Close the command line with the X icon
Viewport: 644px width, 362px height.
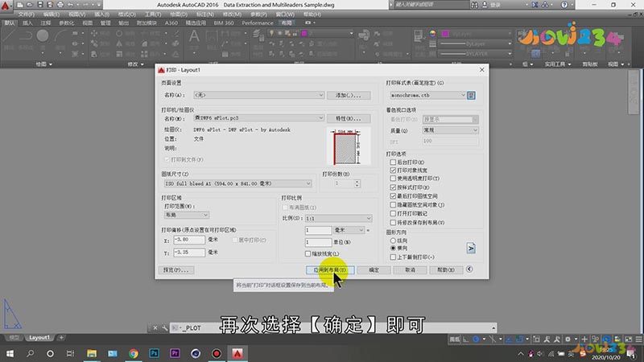coord(155,328)
